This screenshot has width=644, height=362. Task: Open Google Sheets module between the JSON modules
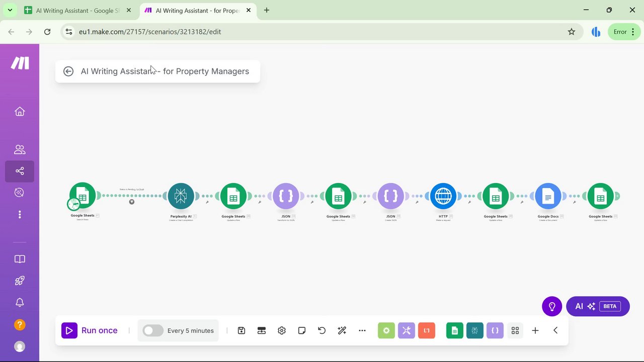coord(338,196)
